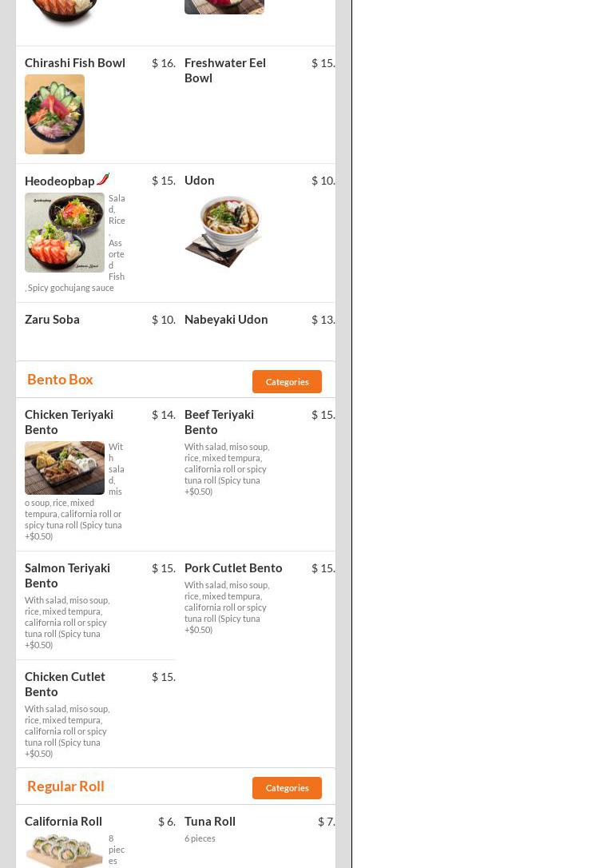The image size is (615, 868).
Task: Open the Chirashi Fish Bowl photo
Action: (55, 114)
